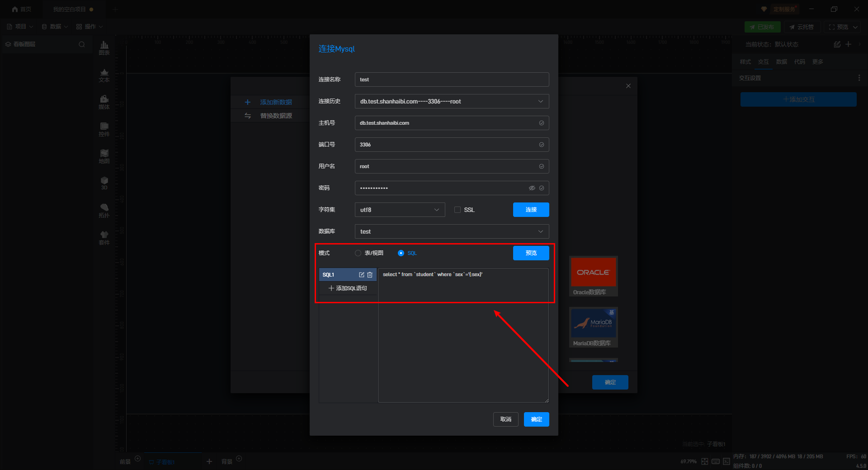This screenshot has height=470, width=868.
Task: Select the MariaDB数据库 thumbnail
Action: (594, 327)
